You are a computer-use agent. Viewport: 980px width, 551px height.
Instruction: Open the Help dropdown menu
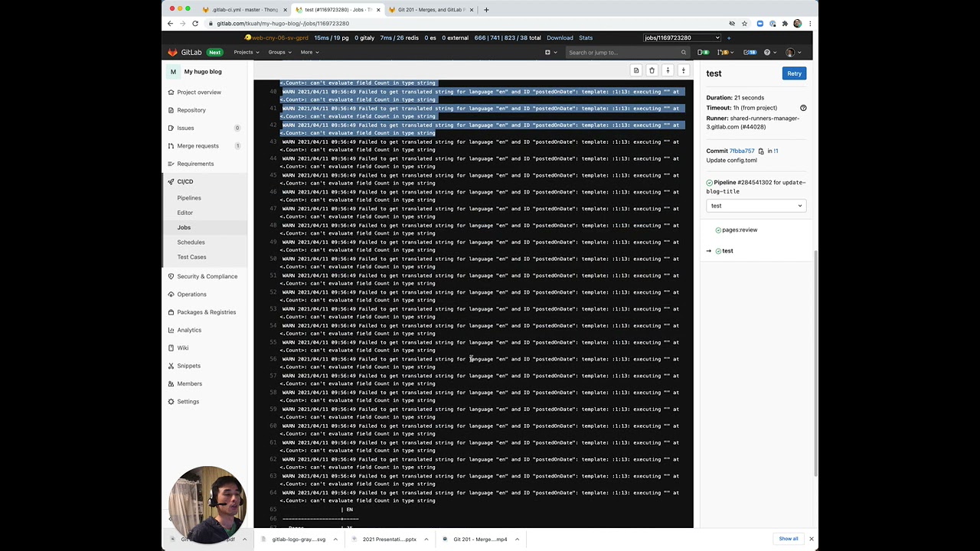tap(769, 52)
